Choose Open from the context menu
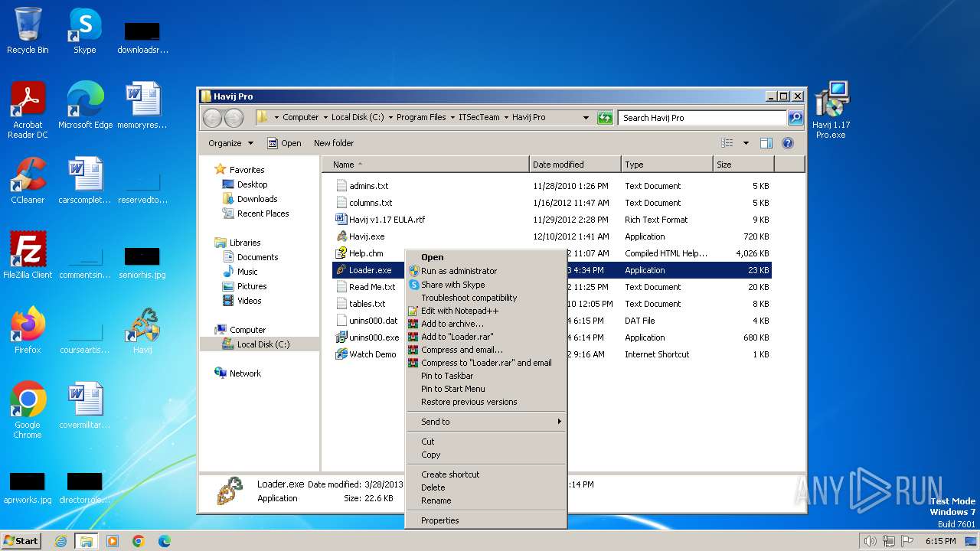 (486, 258)
